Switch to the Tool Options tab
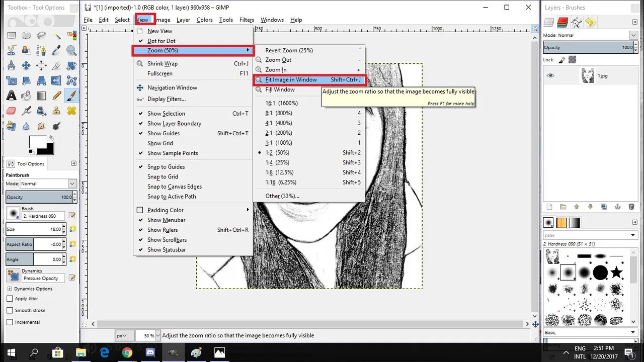Screen dimensions: 644x362 click(26, 164)
